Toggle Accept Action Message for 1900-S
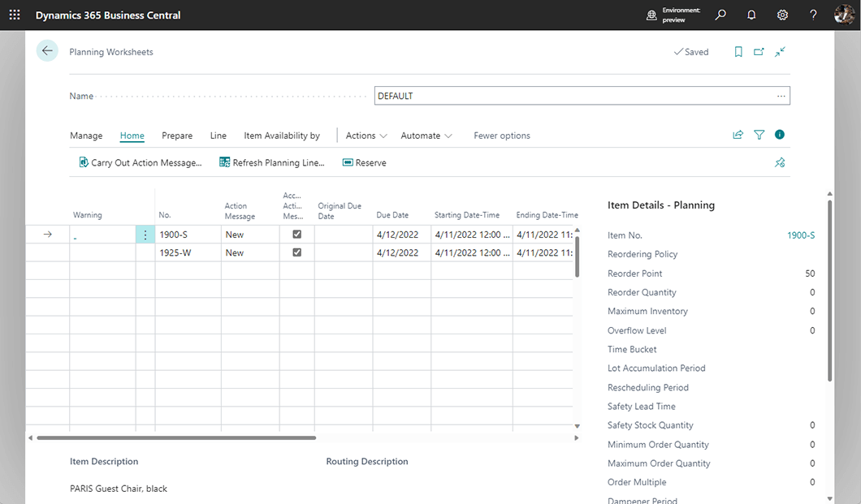Screen dimensions: 861x504 (x=297, y=235)
